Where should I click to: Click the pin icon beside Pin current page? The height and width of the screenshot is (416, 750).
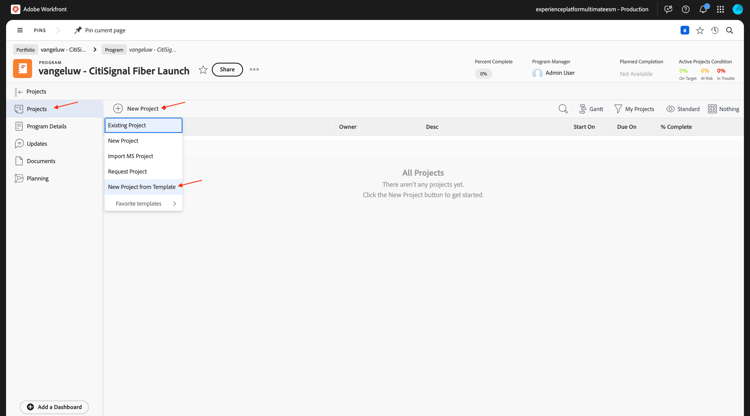coord(77,30)
